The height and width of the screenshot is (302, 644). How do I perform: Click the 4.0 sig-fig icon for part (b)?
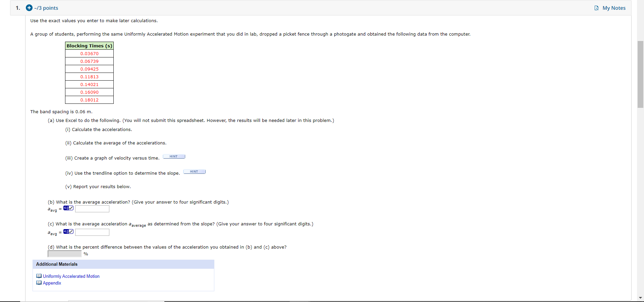[68, 208]
